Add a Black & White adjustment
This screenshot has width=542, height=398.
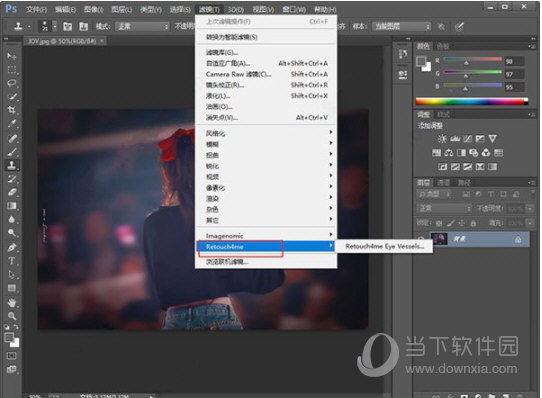[461, 152]
